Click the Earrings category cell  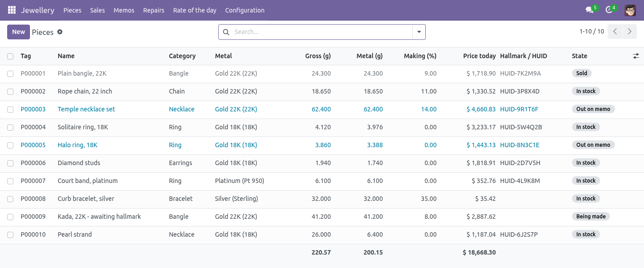tap(181, 163)
